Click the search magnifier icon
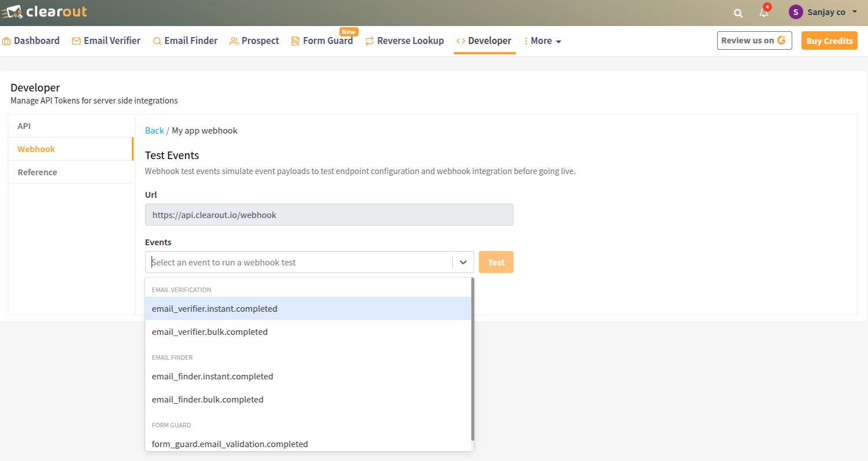 [x=738, y=13]
